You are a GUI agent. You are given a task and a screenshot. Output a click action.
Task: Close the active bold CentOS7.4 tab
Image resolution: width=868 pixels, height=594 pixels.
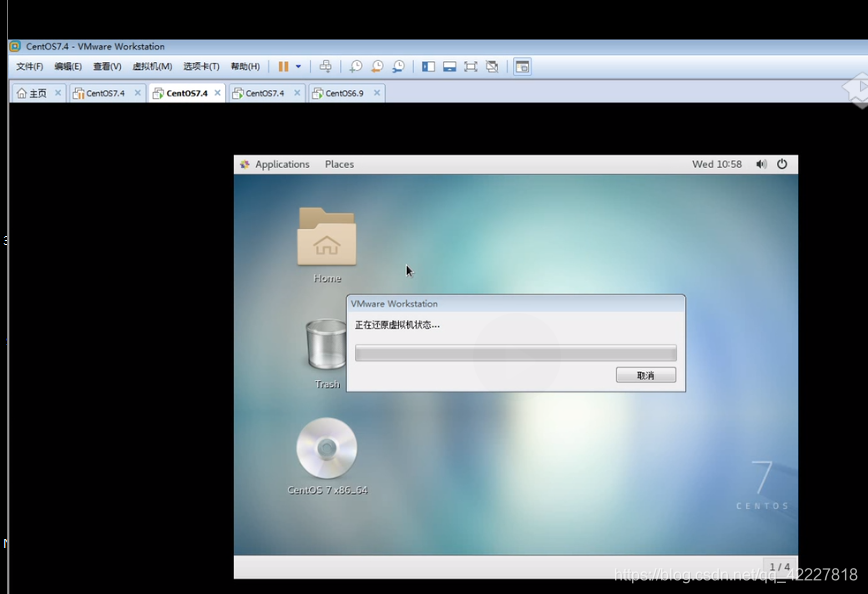pyautogui.click(x=218, y=92)
